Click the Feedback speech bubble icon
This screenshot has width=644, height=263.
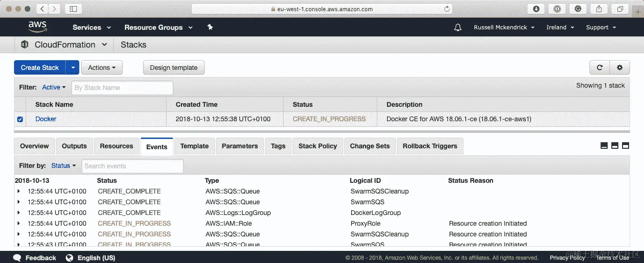17,258
